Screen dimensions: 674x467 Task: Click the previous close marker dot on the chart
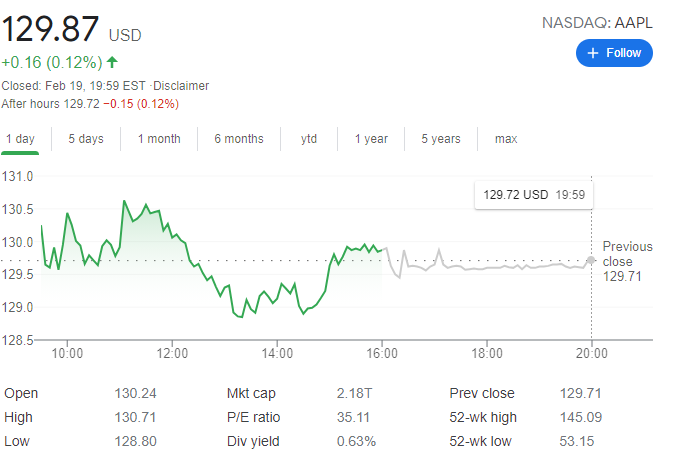pyautogui.click(x=591, y=260)
